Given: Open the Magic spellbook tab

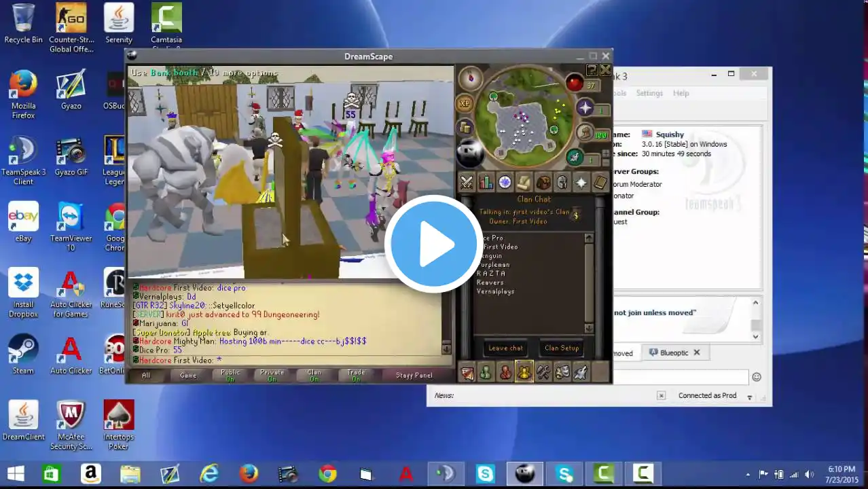Looking at the screenshot, I should point(600,182).
